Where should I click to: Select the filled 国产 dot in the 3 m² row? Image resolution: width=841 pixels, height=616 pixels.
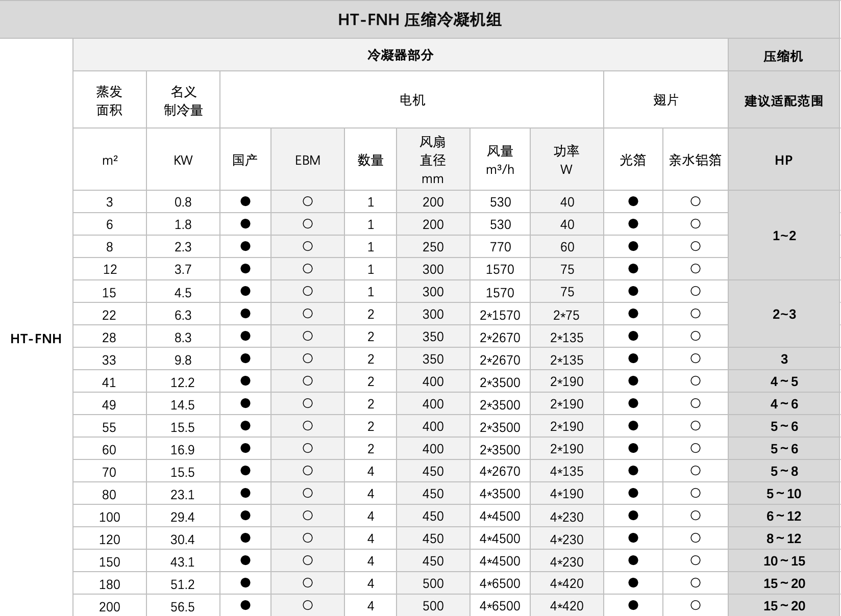[245, 201]
